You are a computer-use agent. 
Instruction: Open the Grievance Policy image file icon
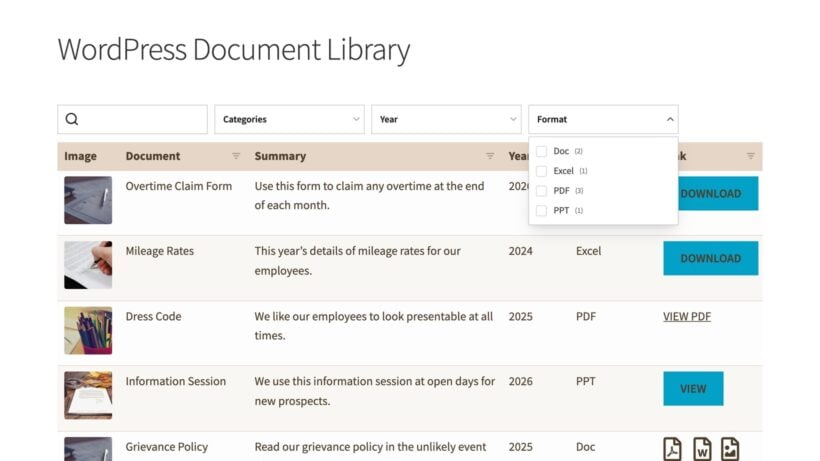[730, 448]
